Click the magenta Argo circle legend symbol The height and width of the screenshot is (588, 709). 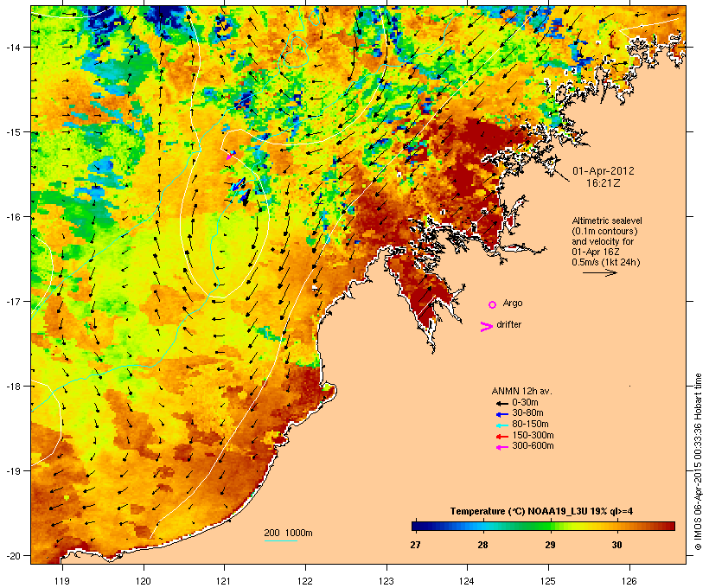[x=493, y=304]
